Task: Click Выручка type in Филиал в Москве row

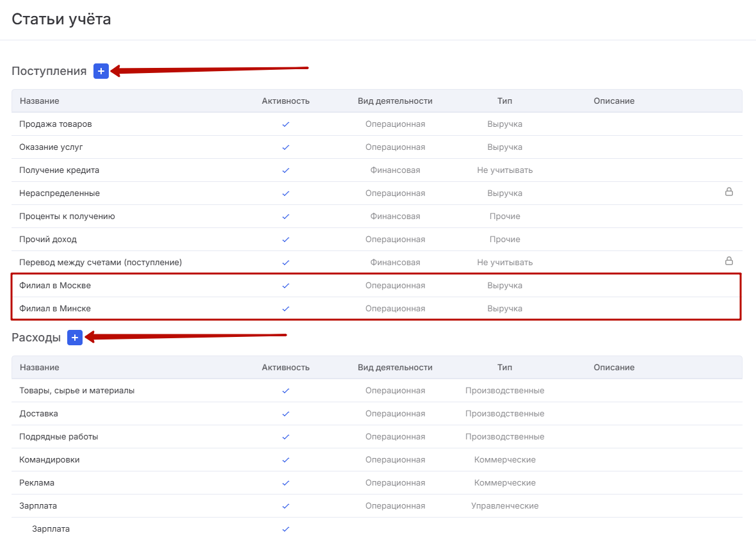Action: pos(505,286)
